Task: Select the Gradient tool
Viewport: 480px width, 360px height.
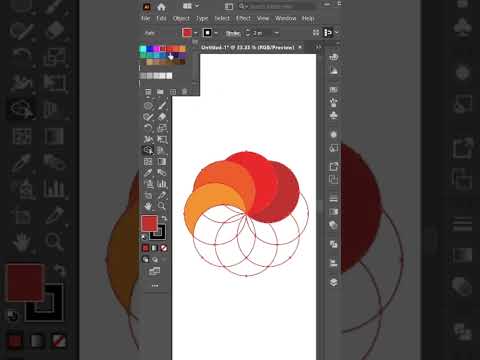Action: 162,162
